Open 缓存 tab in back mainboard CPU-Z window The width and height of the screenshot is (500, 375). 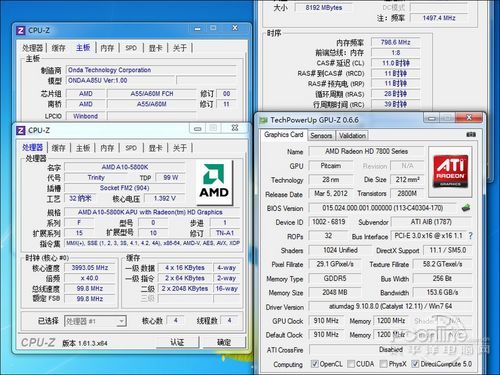(x=59, y=48)
